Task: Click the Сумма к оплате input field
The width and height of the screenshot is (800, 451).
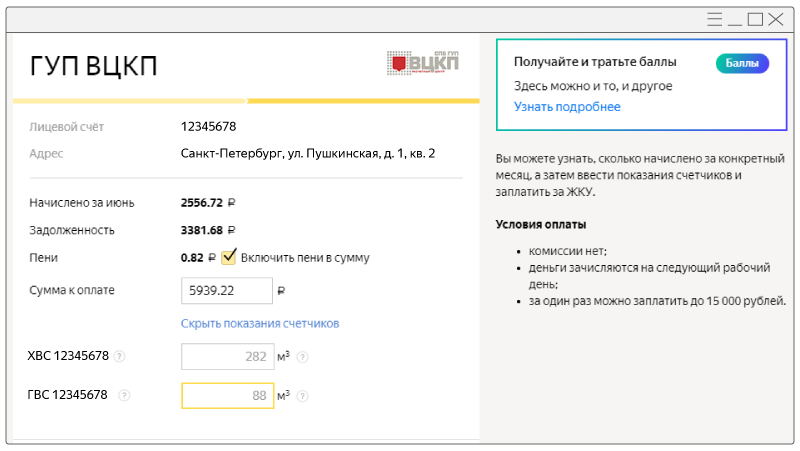Action: pyautogui.click(x=227, y=291)
